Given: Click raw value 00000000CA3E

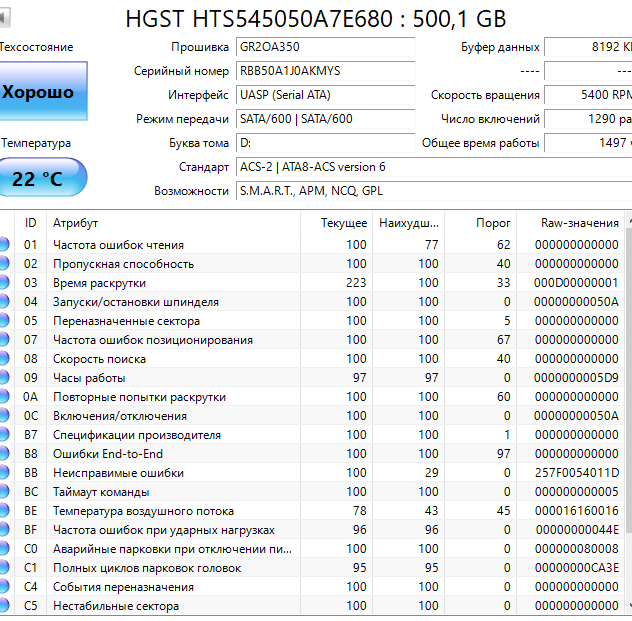Looking at the screenshot, I should (576, 568).
